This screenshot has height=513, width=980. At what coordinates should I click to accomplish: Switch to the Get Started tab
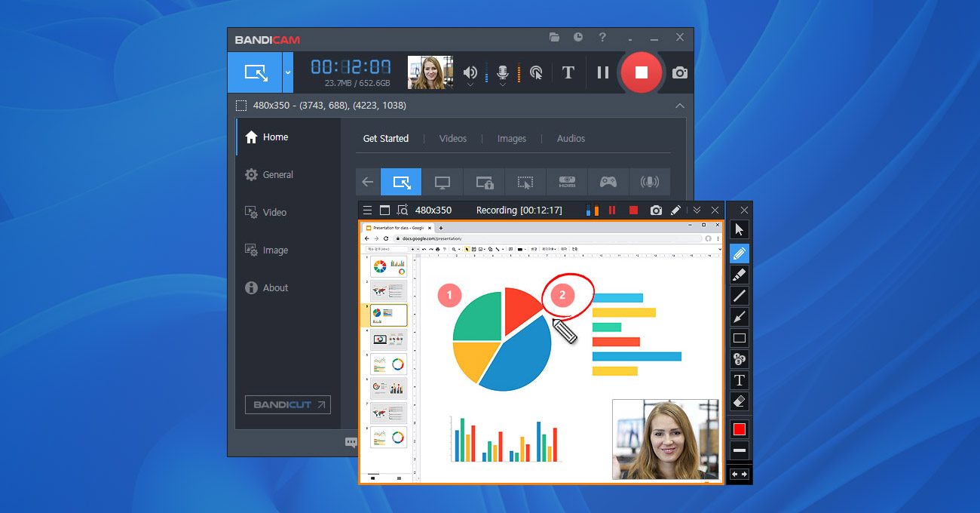coord(386,139)
